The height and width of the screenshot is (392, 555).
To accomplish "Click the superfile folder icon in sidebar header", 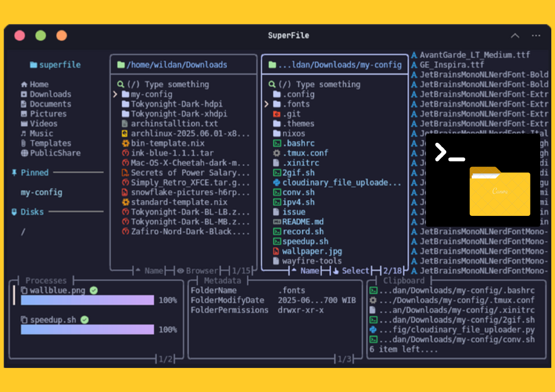I will (33, 65).
